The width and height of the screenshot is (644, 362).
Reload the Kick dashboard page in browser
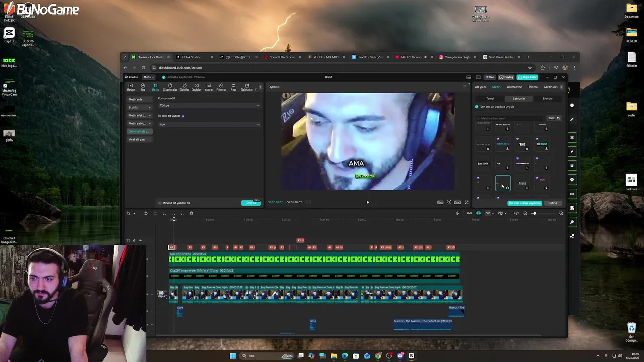(x=143, y=68)
